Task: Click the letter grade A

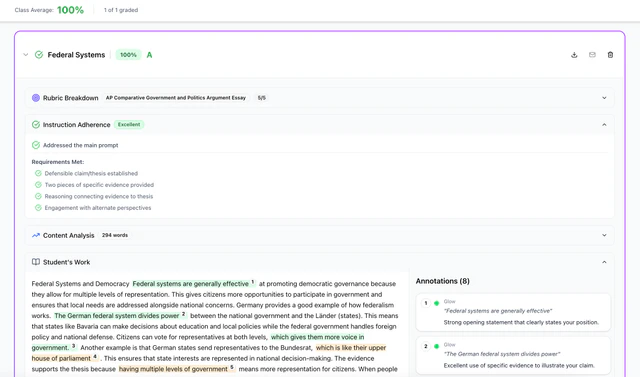Action: (x=149, y=55)
